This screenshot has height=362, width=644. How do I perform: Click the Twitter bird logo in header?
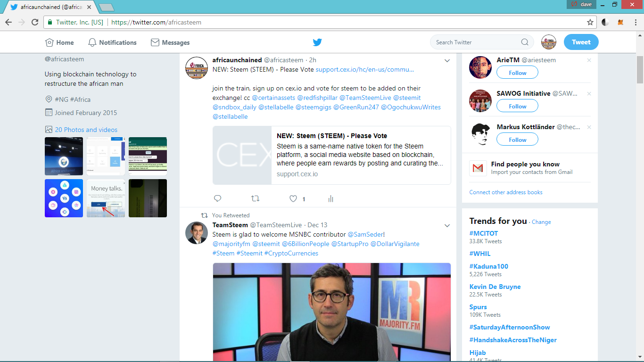[x=317, y=42]
